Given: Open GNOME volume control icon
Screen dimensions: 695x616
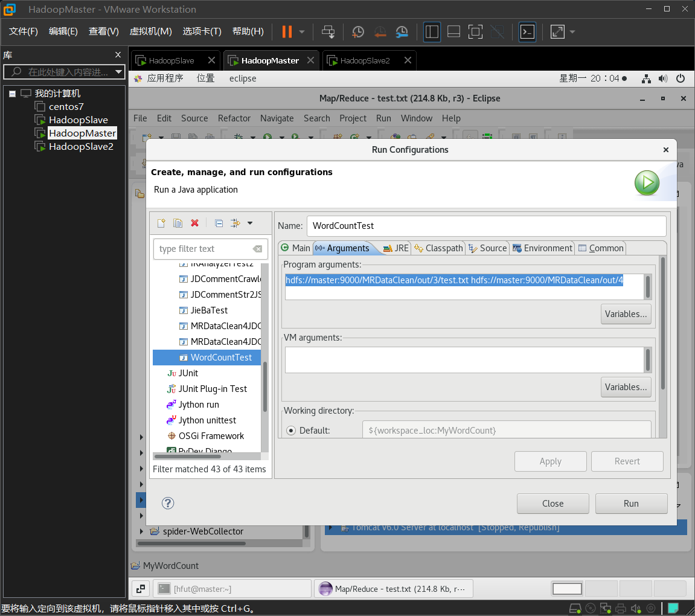Looking at the screenshot, I should (x=662, y=79).
